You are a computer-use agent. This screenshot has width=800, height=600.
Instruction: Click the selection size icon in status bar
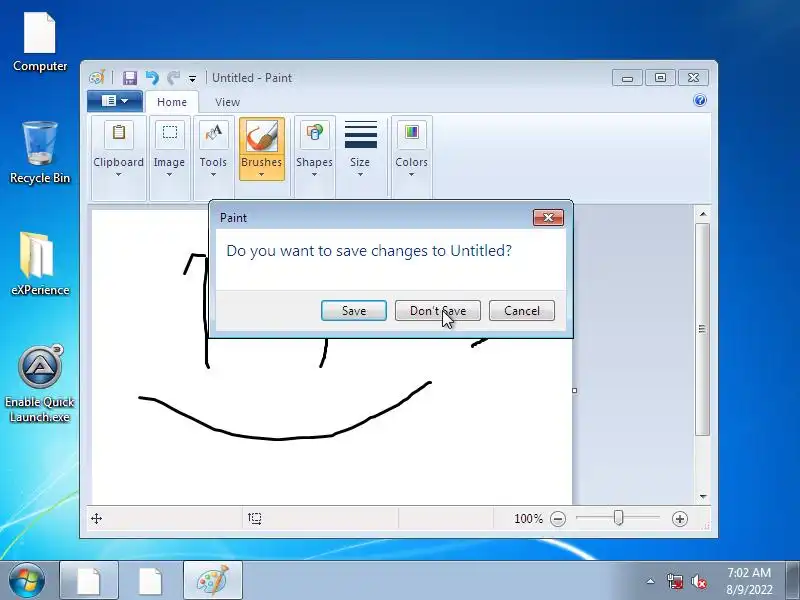pos(255,519)
